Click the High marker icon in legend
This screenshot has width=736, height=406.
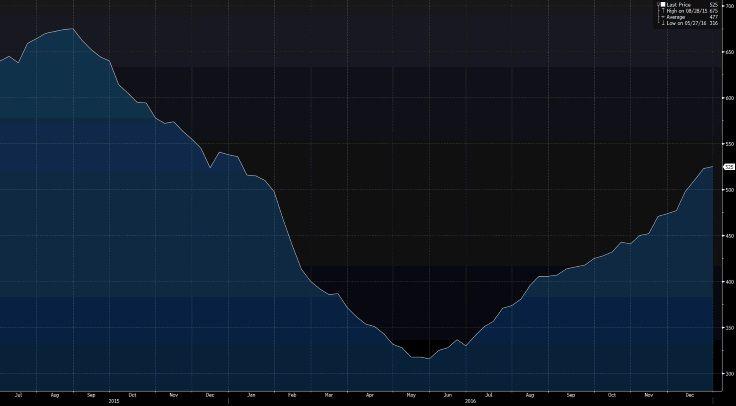661,11
